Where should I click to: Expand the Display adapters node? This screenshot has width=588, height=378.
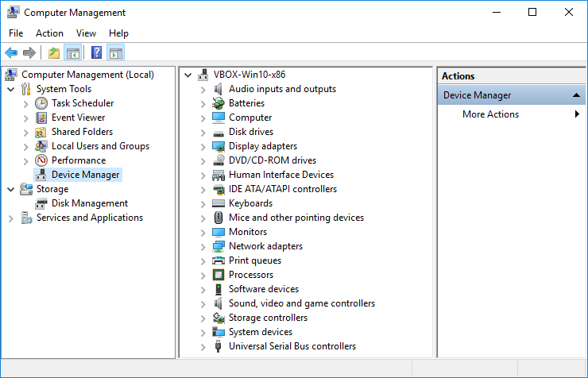tap(203, 146)
